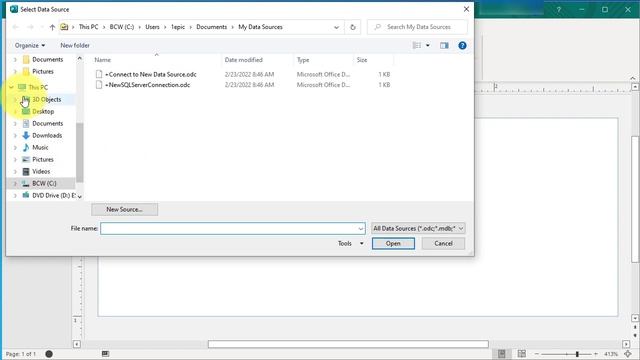Open address bar previous locations dropdown
The height and width of the screenshot is (360, 640).
[336, 27]
